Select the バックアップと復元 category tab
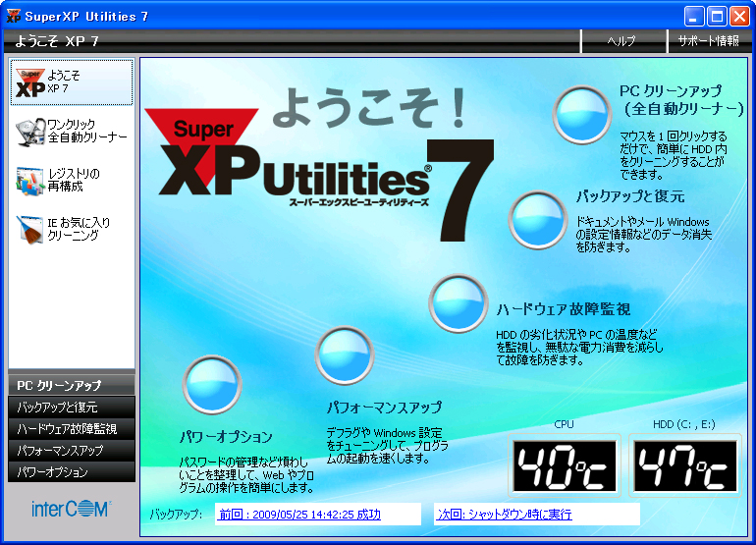 coord(72,408)
